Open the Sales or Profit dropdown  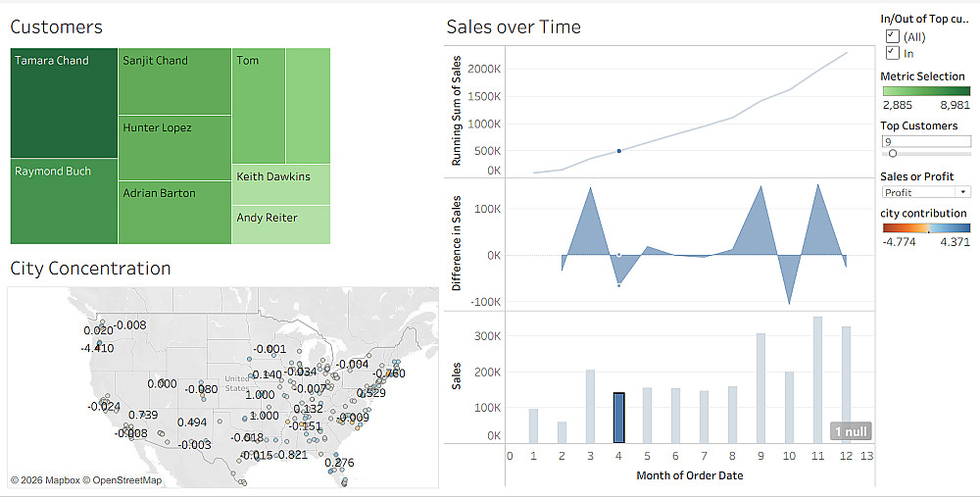pos(926,192)
